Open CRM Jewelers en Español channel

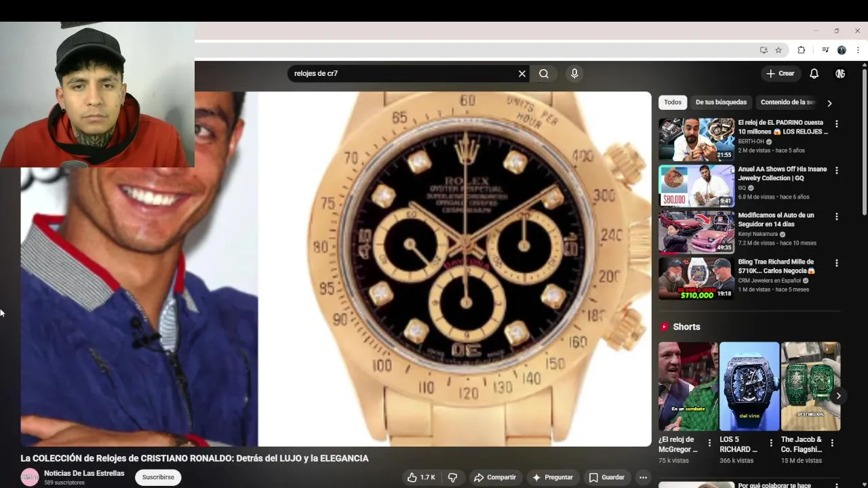[x=770, y=281]
